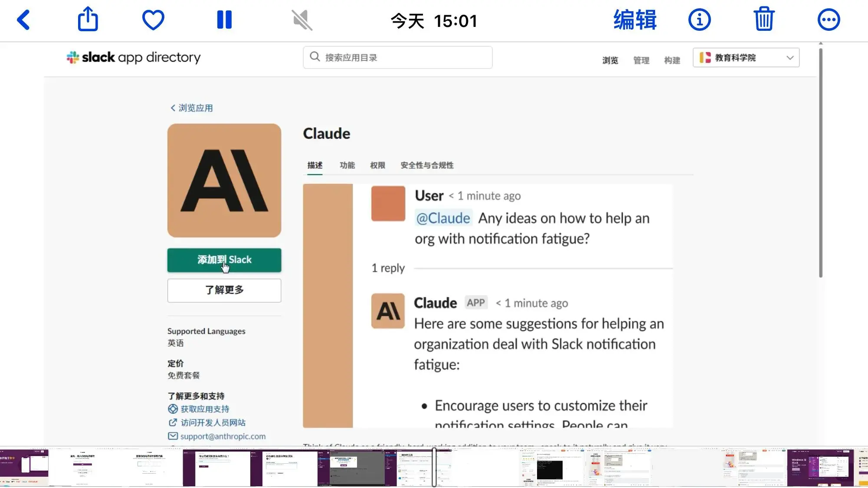868x488 pixels.
Task: Go back via 浏览应用 link
Action: 191,108
